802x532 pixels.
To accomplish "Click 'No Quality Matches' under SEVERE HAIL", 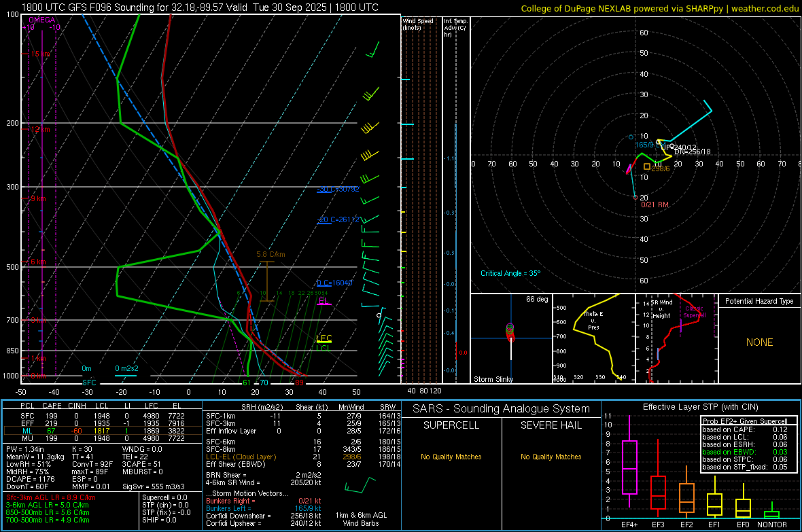I will click(x=551, y=457).
